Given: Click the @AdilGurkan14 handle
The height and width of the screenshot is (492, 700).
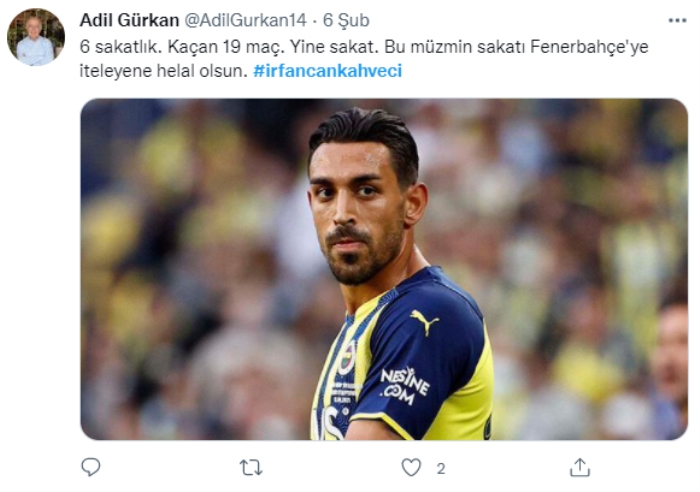Looking at the screenshot, I should (x=246, y=20).
